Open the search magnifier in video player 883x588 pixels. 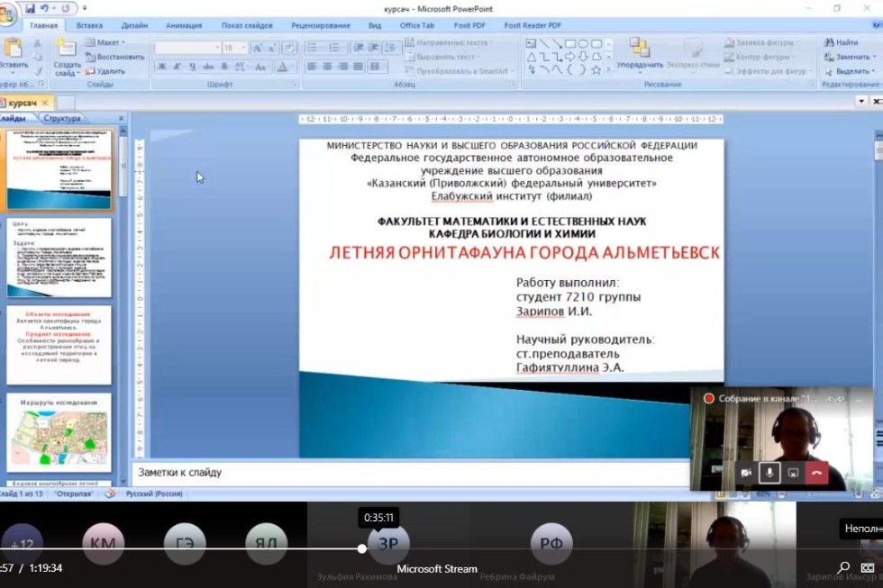(x=843, y=567)
